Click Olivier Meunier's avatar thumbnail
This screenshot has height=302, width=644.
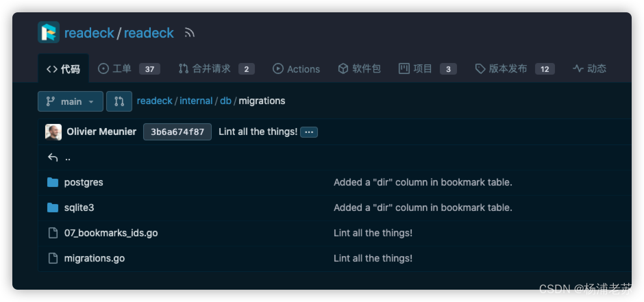click(53, 132)
